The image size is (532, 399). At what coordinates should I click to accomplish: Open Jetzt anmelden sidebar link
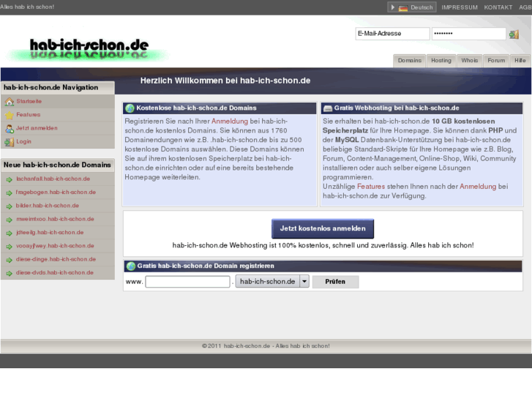coord(37,128)
